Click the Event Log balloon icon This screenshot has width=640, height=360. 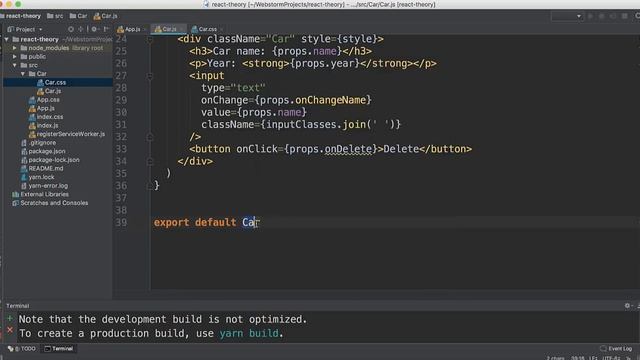coord(603,349)
